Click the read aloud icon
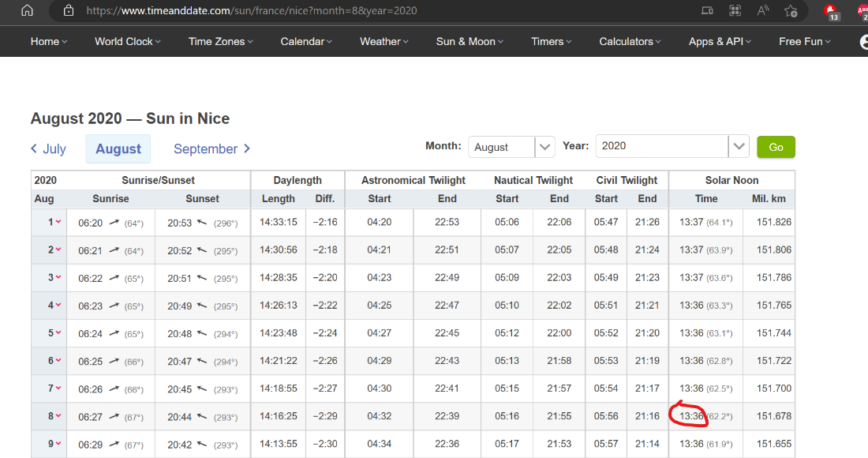Image resolution: width=868 pixels, height=458 pixels. (762, 11)
